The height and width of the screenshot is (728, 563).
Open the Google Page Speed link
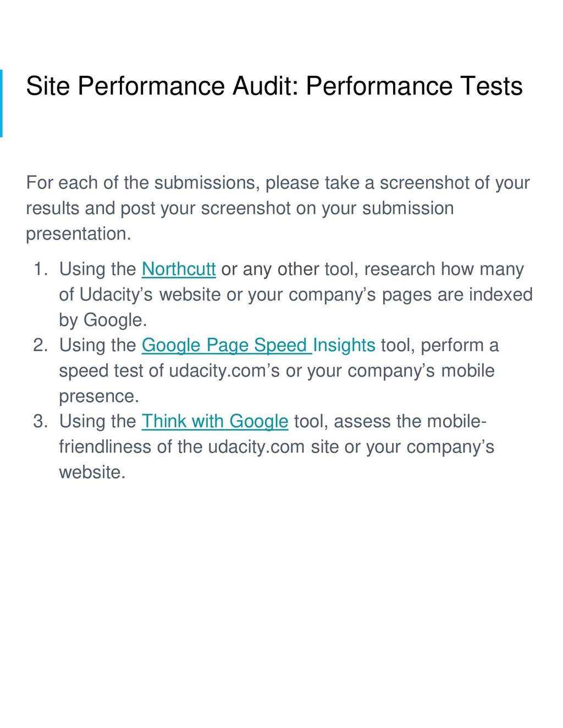coord(227,346)
